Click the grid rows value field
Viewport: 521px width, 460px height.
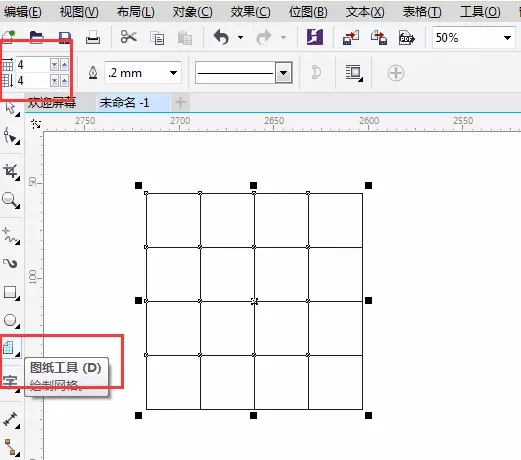point(32,80)
